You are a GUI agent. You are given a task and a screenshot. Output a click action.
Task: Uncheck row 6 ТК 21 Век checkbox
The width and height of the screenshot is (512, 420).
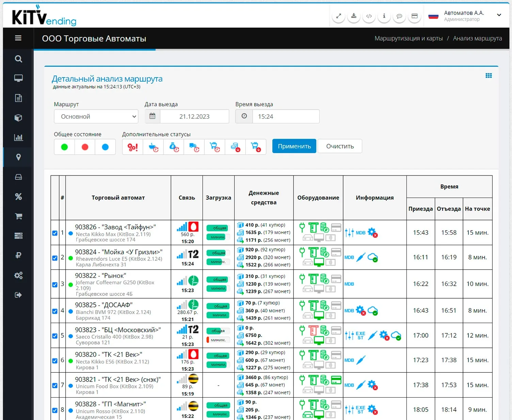(x=55, y=360)
